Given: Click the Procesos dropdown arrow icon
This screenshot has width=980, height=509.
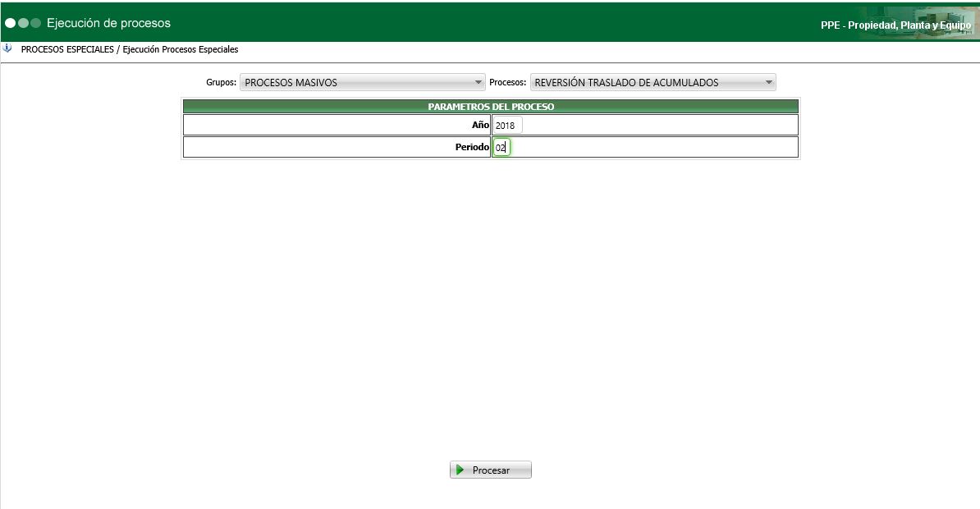Looking at the screenshot, I should [768, 81].
